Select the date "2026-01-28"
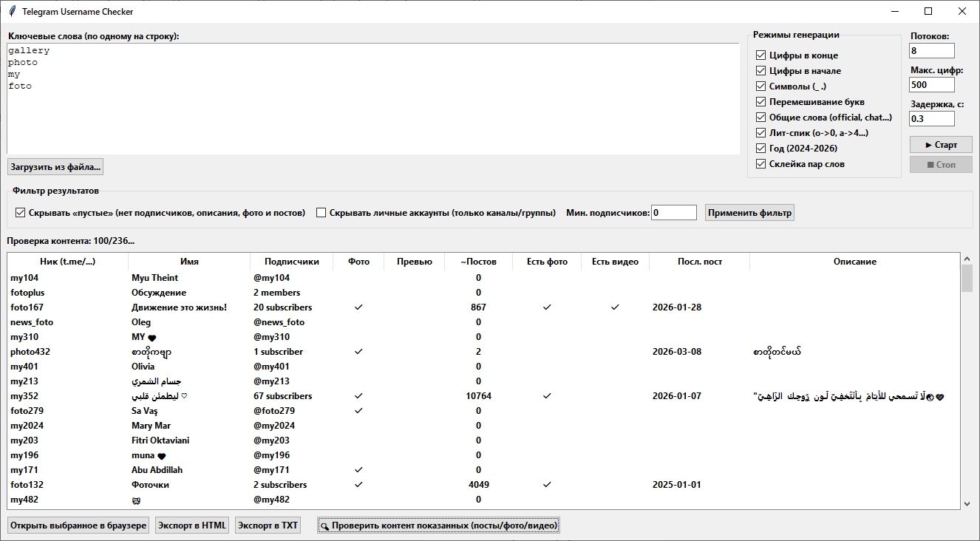Viewport: 980px width, 541px height. pyautogui.click(x=677, y=307)
